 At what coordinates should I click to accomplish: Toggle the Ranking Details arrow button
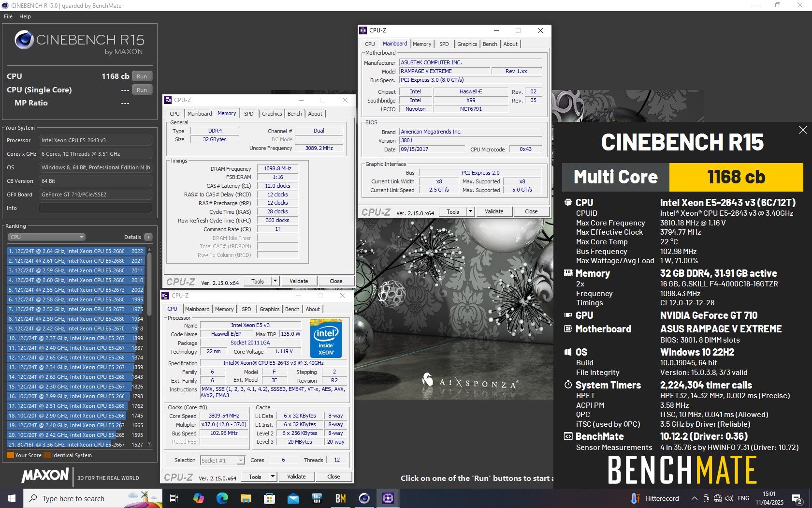(148, 237)
